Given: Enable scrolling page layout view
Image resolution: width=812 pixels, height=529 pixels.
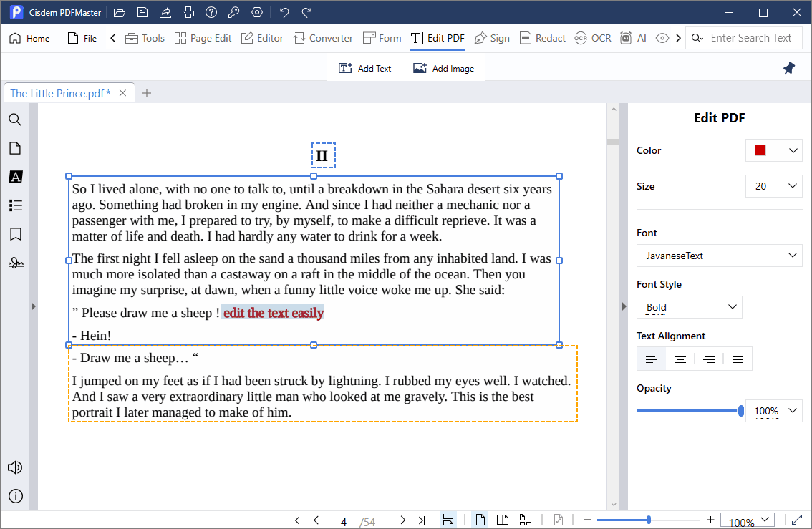Looking at the screenshot, I should click(x=525, y=520).
